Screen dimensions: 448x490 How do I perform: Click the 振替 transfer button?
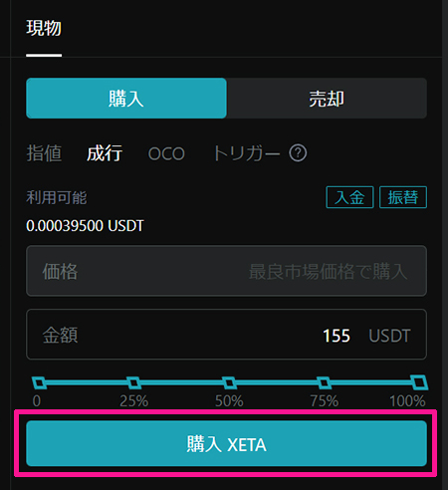[403, 197]
